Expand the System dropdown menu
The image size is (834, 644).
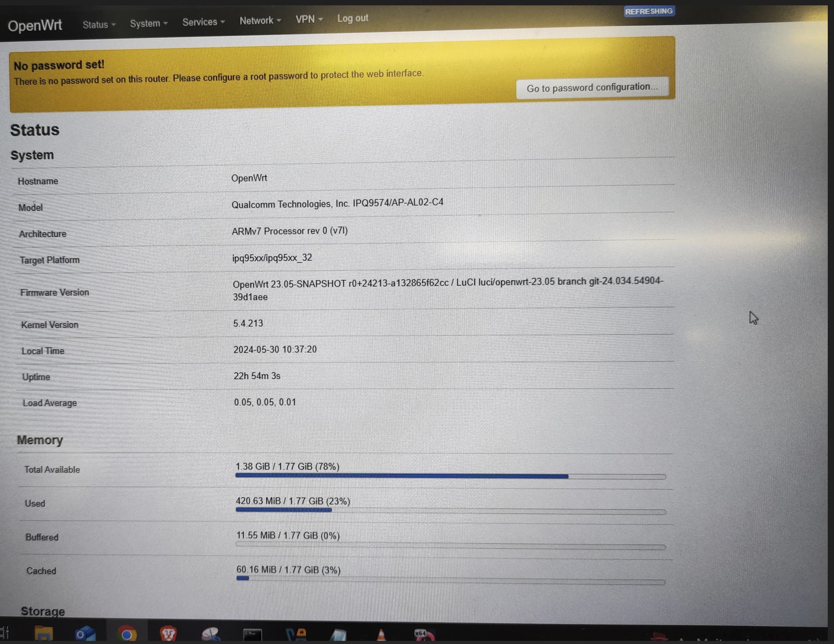[x=149, y=24]
